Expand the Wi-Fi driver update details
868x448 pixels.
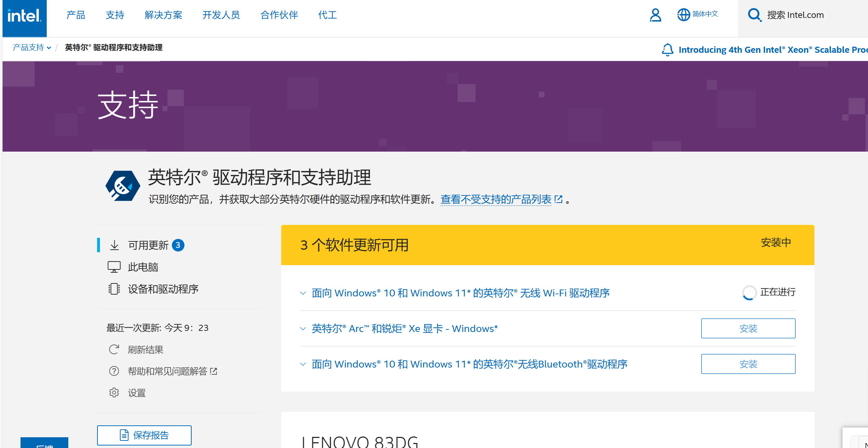click(x=303, y=293)
